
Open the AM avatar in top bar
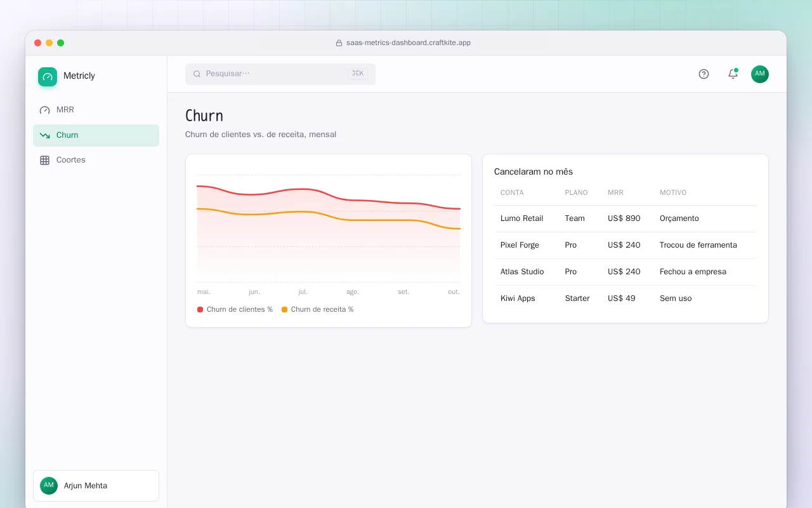pos(760,74)
